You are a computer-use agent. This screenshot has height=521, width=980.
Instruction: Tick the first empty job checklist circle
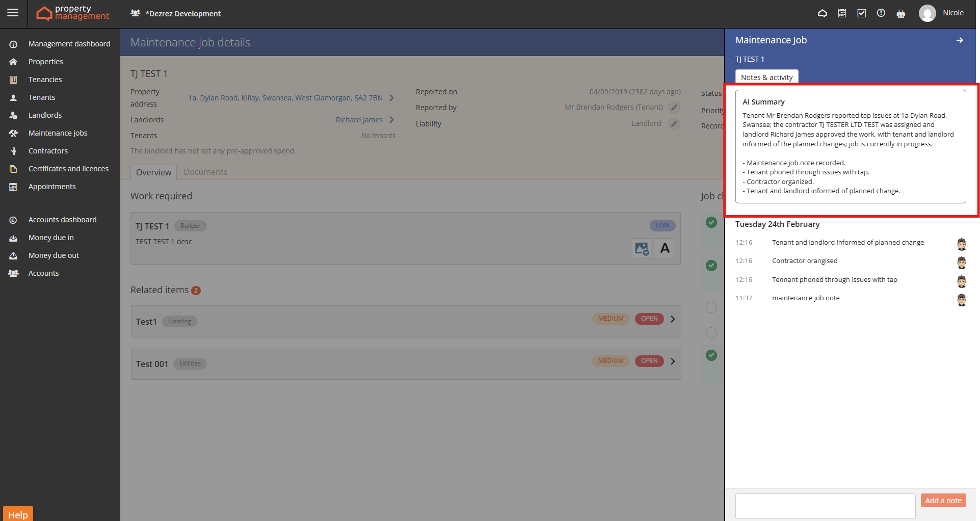pos(711,307)
